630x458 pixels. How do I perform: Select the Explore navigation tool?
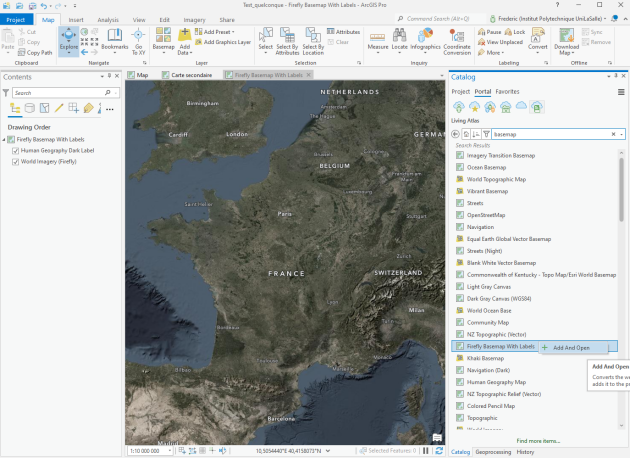tap(69, 41)
